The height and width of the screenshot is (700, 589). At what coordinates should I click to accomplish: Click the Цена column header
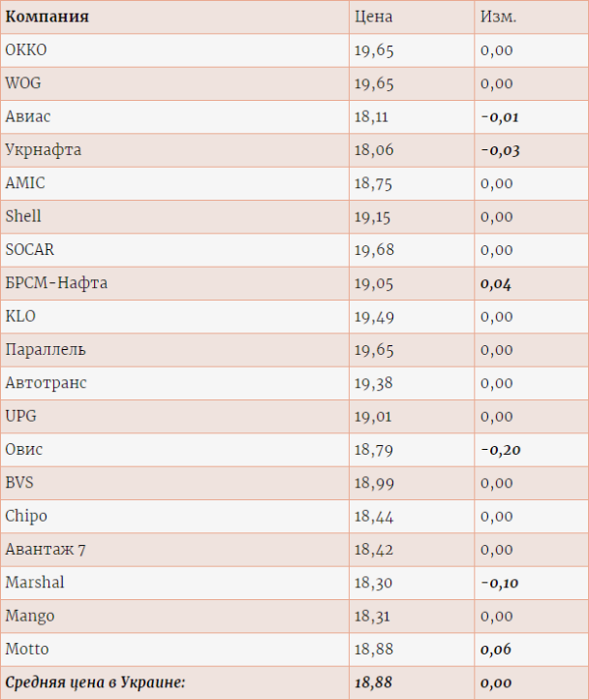(x=374, y=16)
